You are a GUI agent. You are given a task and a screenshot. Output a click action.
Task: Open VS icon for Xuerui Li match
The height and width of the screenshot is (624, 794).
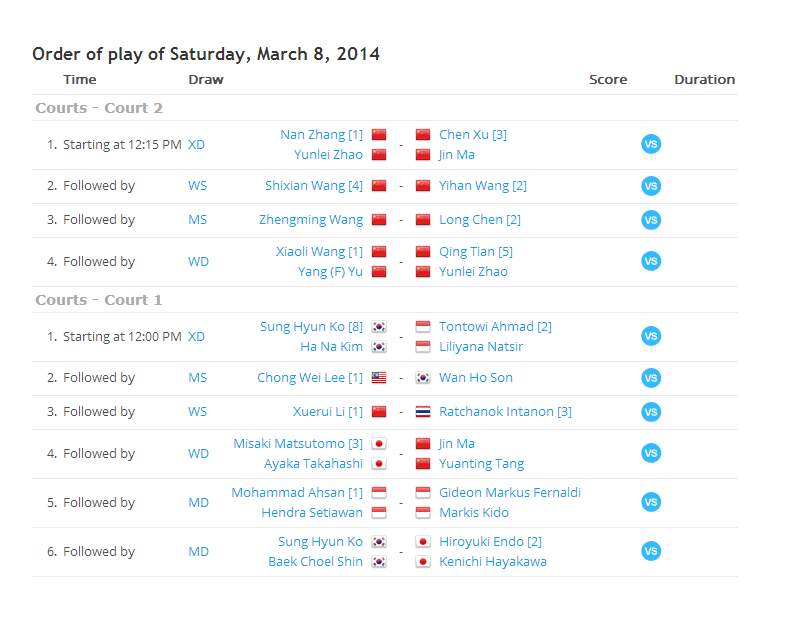[x=651, y=412]
